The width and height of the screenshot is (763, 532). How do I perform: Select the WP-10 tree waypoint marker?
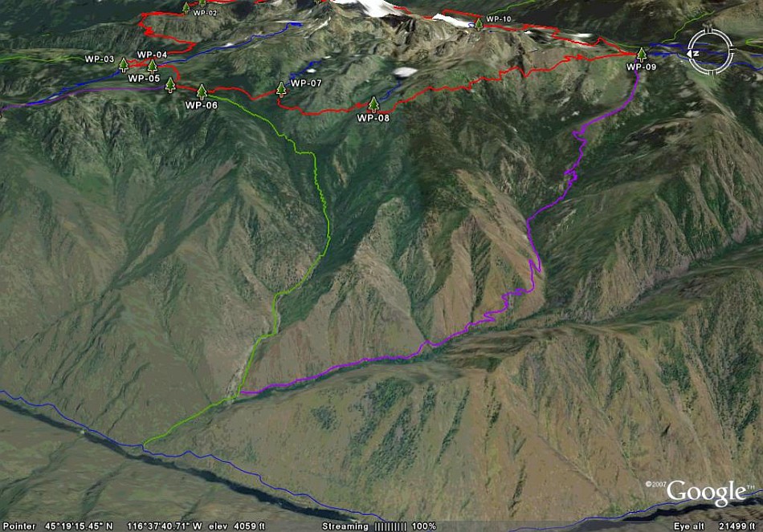pos(479,24)
